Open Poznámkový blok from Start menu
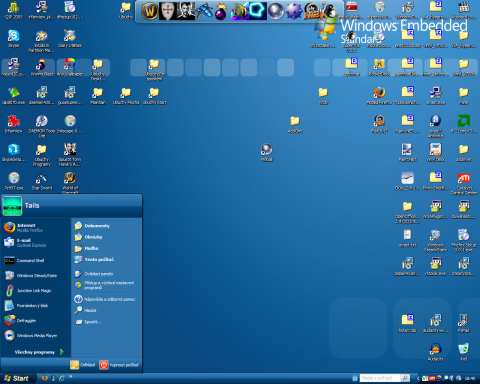Image resolution: width=480 pixels, height=384 pixels. [36, 306]
